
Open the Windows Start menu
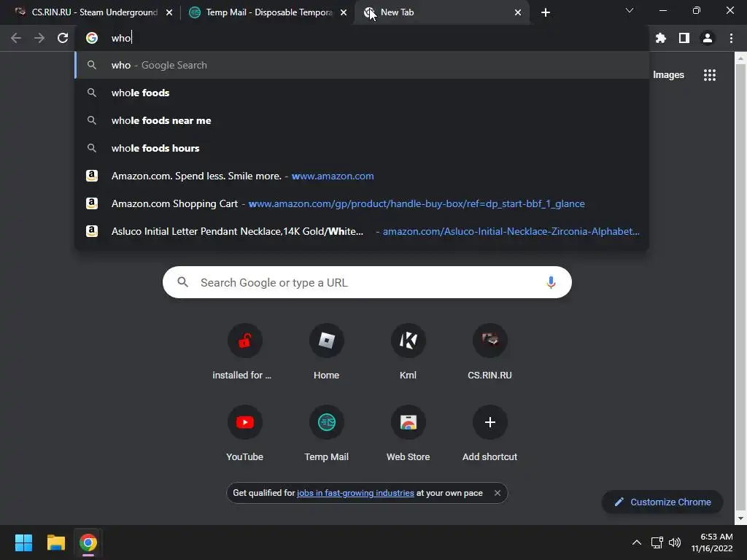pos(23,542)
